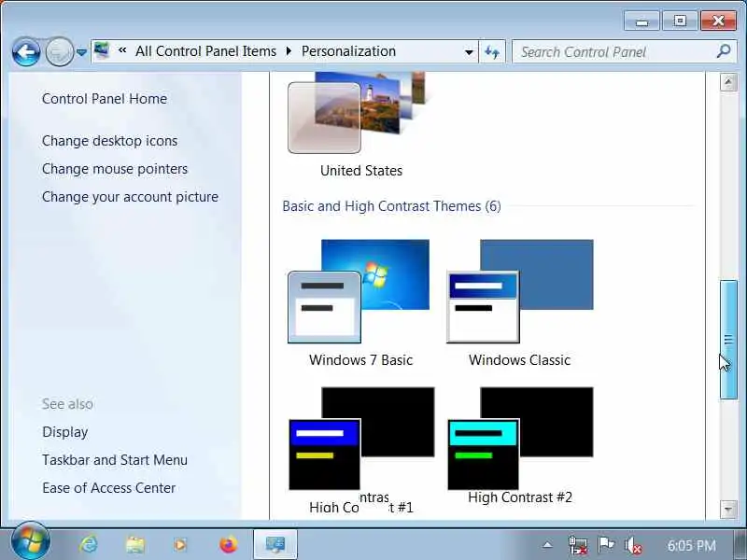
Task: Apply the High Contrast #1 theme
Action: 361,439
